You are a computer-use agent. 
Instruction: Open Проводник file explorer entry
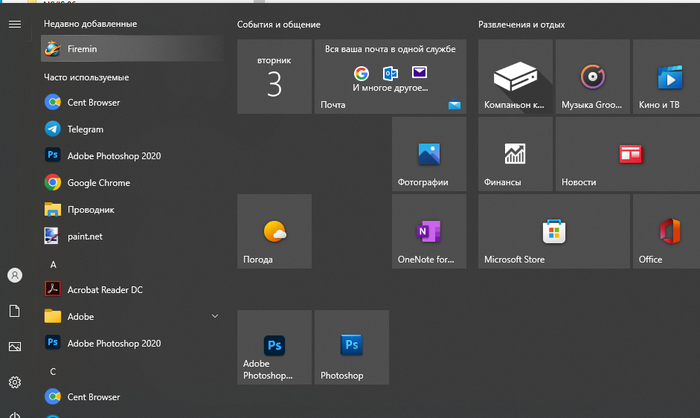pyautogui.click(x=132, y=209)
